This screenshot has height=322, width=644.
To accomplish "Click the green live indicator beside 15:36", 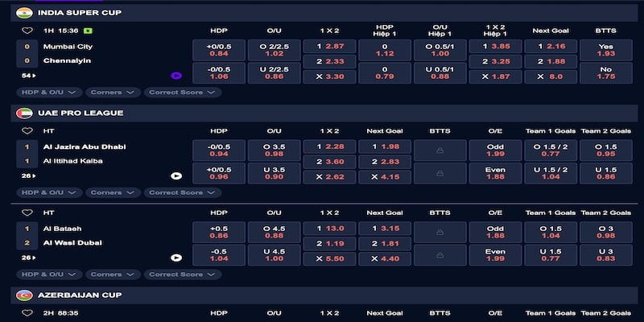I will (88, 31).
